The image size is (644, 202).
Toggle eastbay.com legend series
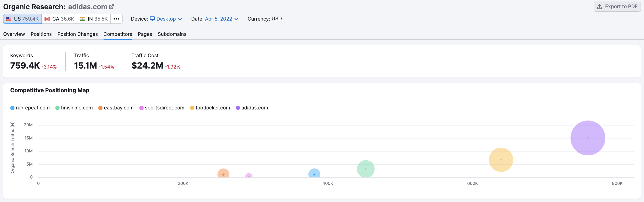click(x=116, y=108)
